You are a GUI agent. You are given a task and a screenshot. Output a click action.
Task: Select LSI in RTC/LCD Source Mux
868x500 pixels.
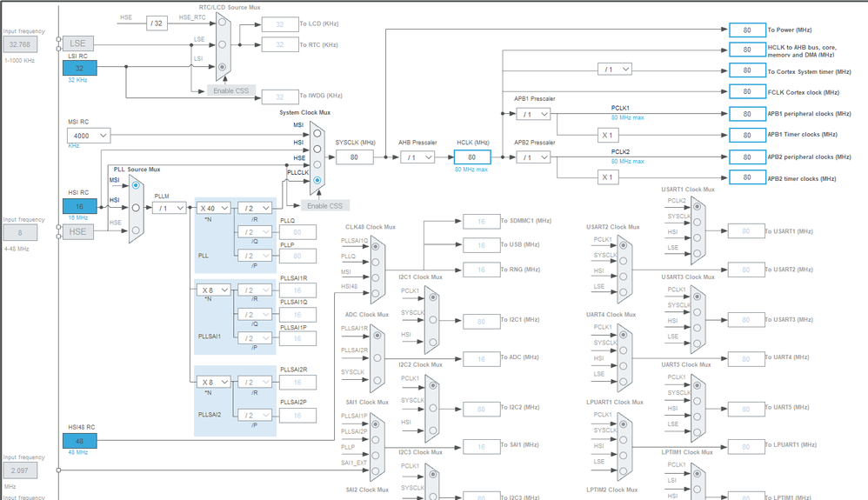223,66
